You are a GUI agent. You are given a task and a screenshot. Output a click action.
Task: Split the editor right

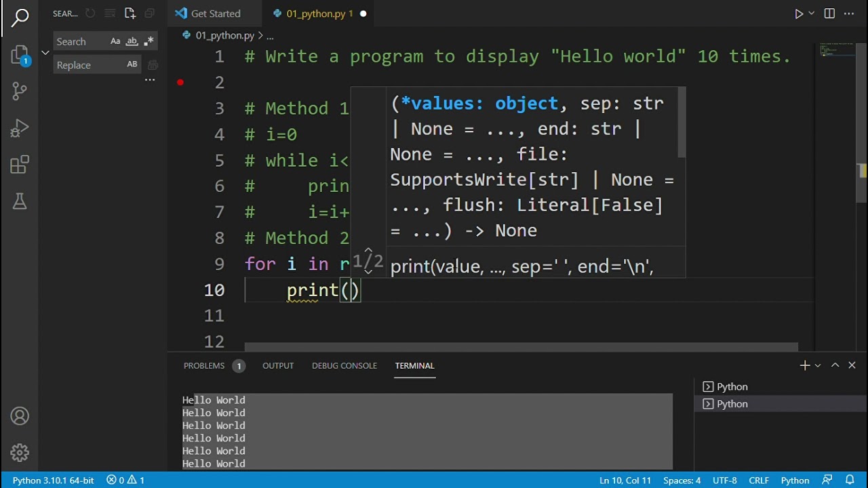(x=829, y=14)
